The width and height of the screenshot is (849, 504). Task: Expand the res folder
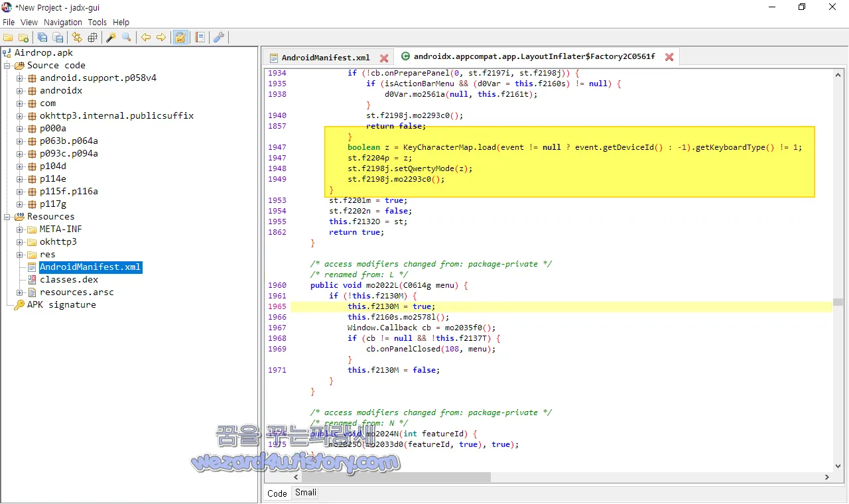click(x=20, y=255)
